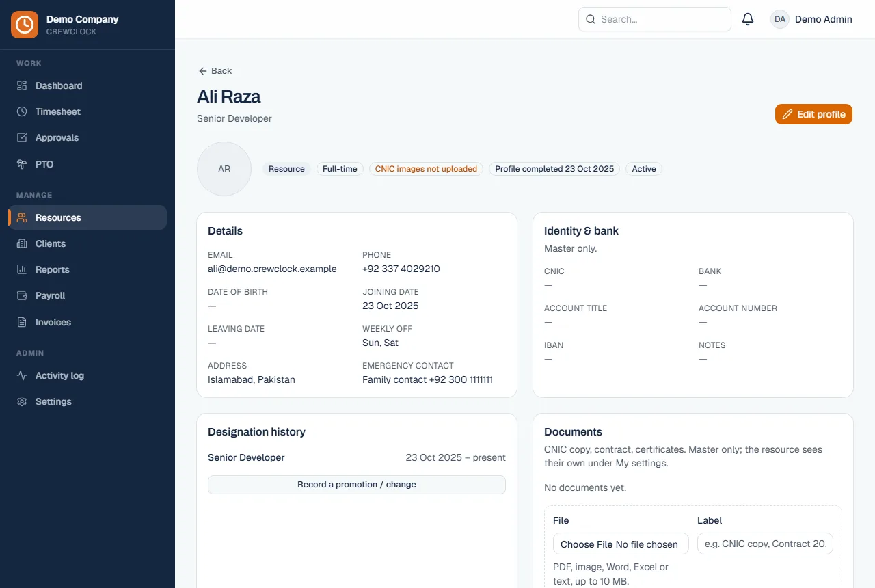
Task: Click the Timesheet clock icon
Action: point(22,111)
